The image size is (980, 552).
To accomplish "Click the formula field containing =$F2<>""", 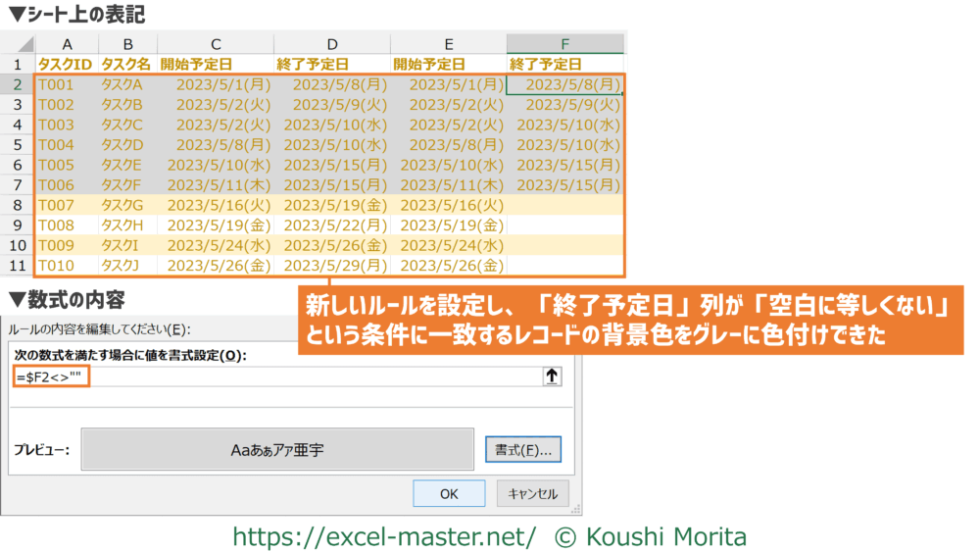I will tap(274, 376).
